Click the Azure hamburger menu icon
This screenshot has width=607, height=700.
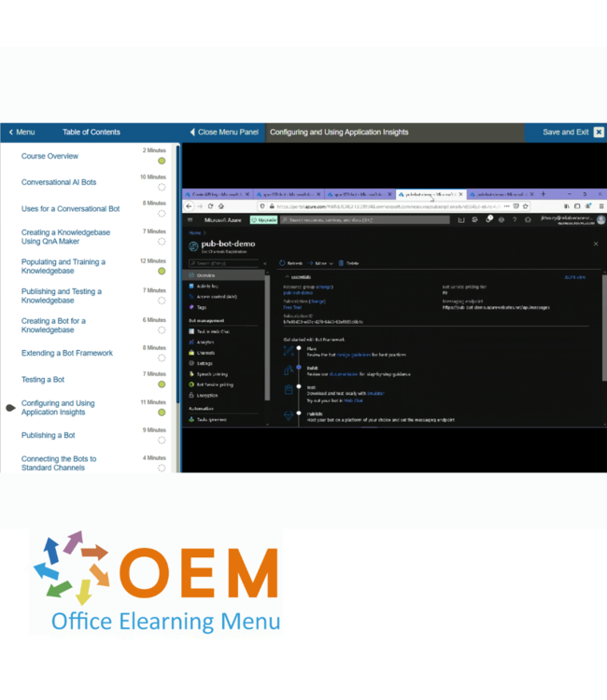point(190,220)
